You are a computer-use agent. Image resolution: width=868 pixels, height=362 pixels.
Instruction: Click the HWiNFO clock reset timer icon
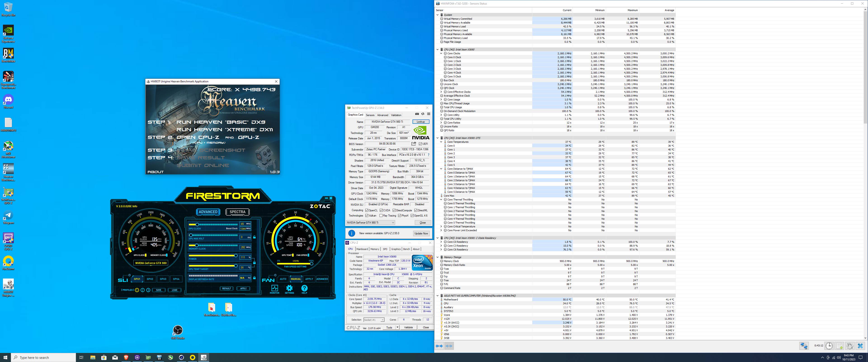click(x=829, y=346)
